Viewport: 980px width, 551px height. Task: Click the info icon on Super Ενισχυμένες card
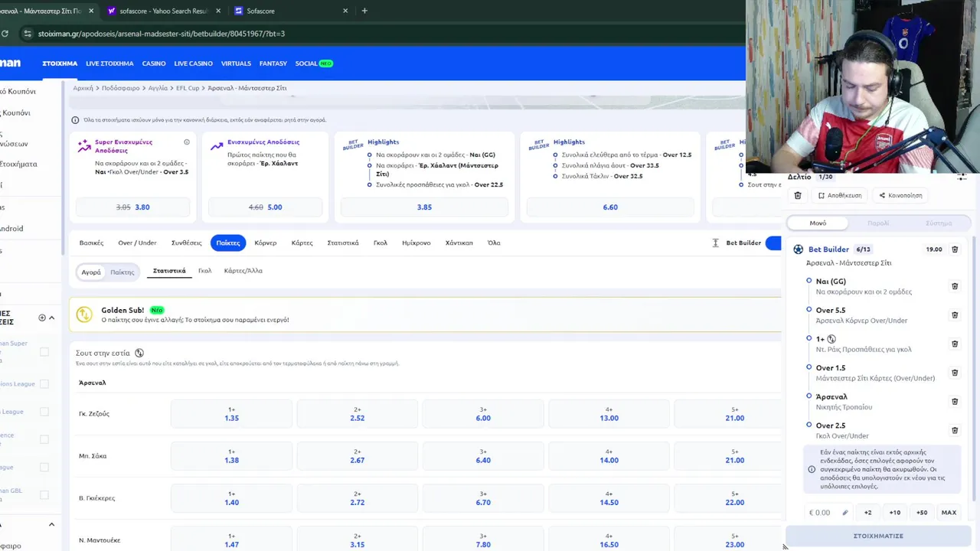(x=187, y=142)
